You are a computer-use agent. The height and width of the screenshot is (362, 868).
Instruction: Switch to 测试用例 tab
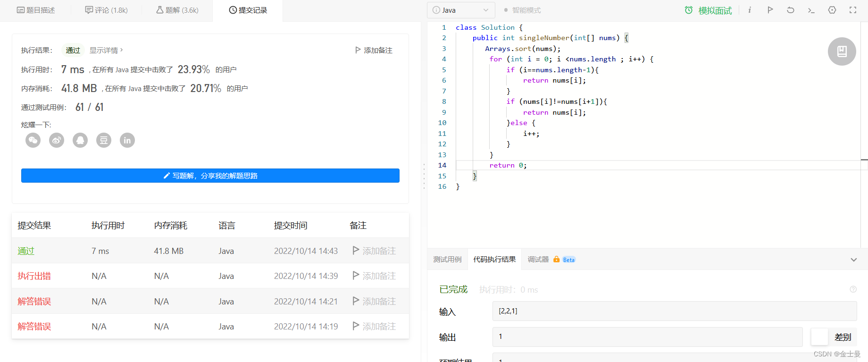click(x=447, y=259)
